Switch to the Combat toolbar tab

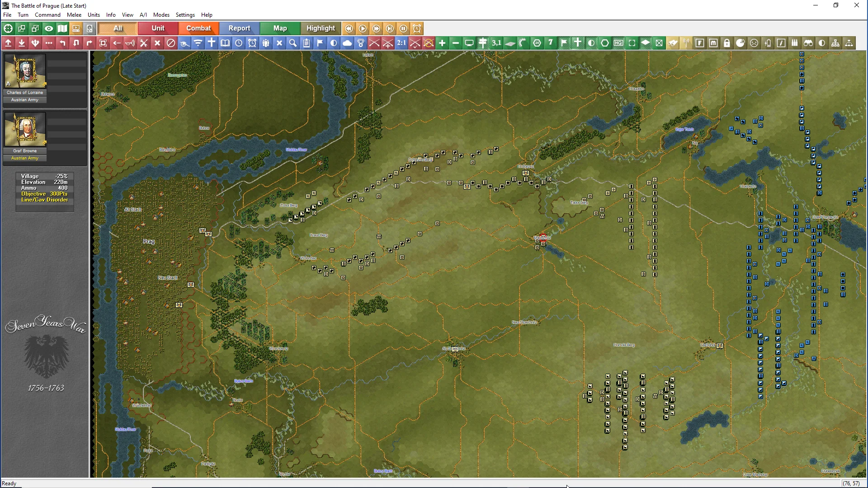(x=198, y=28)
